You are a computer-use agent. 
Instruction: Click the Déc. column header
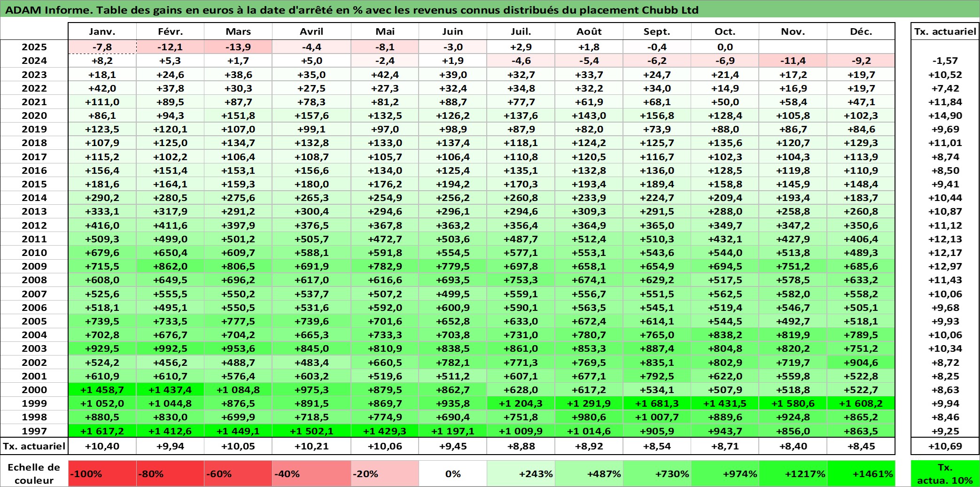click(861, 31)
